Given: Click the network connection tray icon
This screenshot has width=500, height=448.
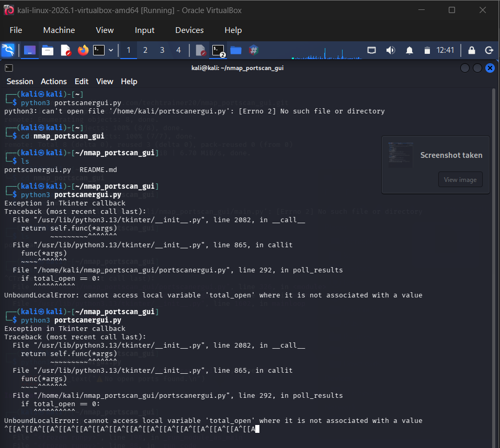Looking at the screenshot, I should (371, 50).
